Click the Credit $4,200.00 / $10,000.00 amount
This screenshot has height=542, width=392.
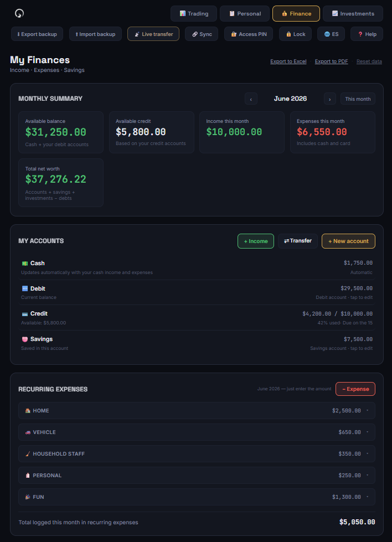tap(337, 314)
